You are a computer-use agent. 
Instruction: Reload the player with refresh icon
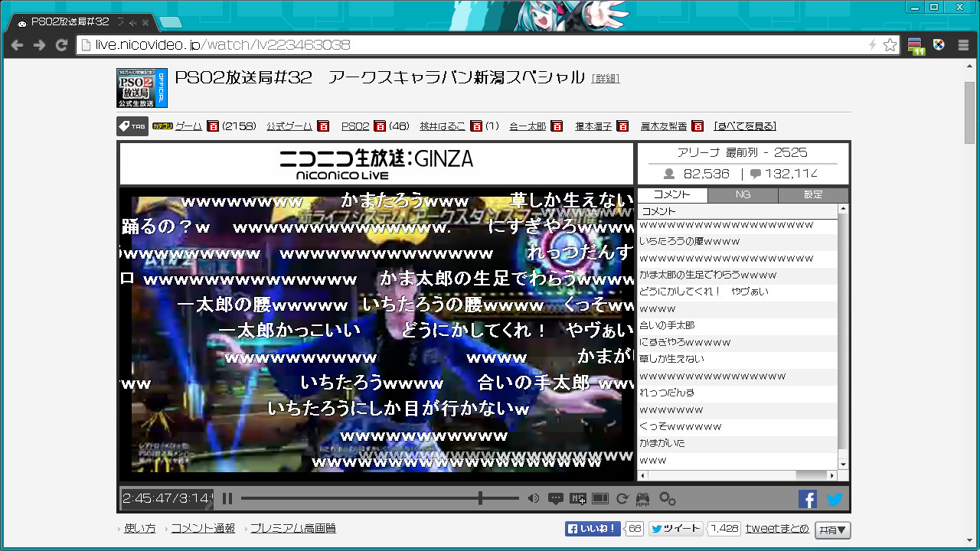(622, 499)
